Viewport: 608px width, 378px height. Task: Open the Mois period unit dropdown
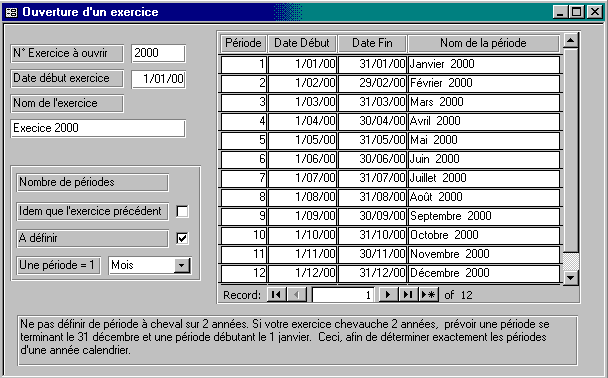181,266
